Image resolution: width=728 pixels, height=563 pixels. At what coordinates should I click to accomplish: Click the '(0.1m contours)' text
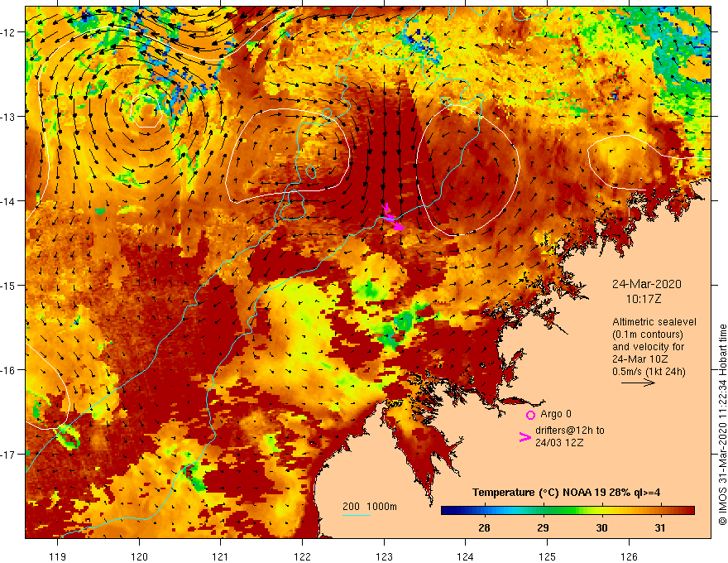click(648, 334)
